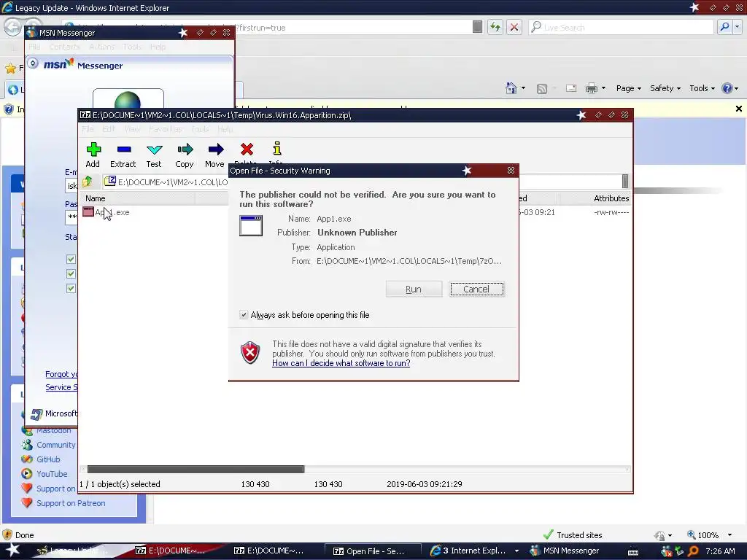Open the 7-Zip File menu
747x560 pixels.
[88, 129]
